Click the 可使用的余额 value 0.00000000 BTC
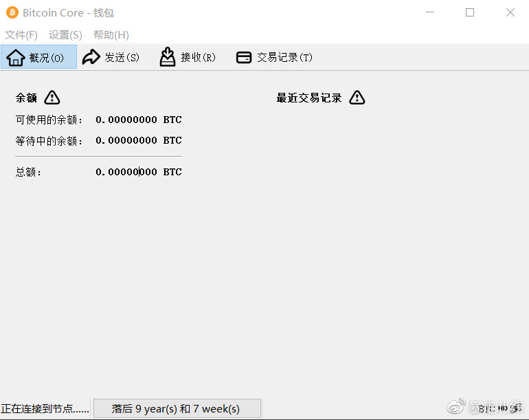 (139, 120)
